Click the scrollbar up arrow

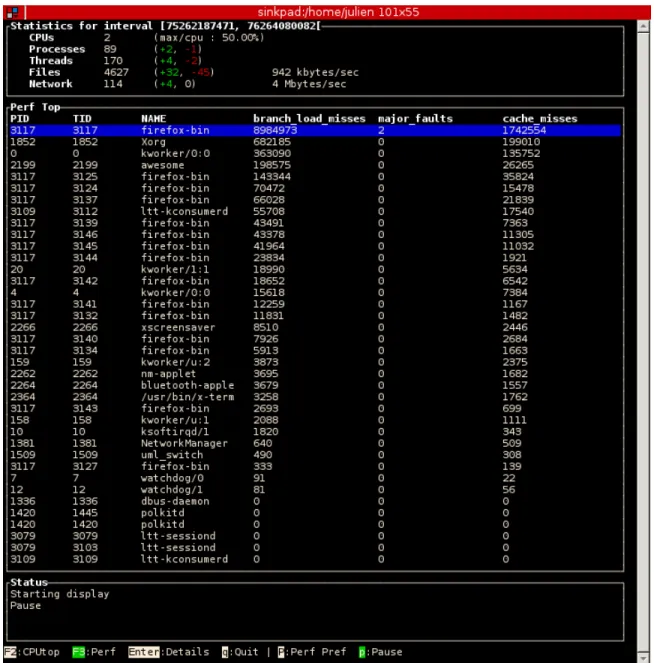tap(643, 26)
